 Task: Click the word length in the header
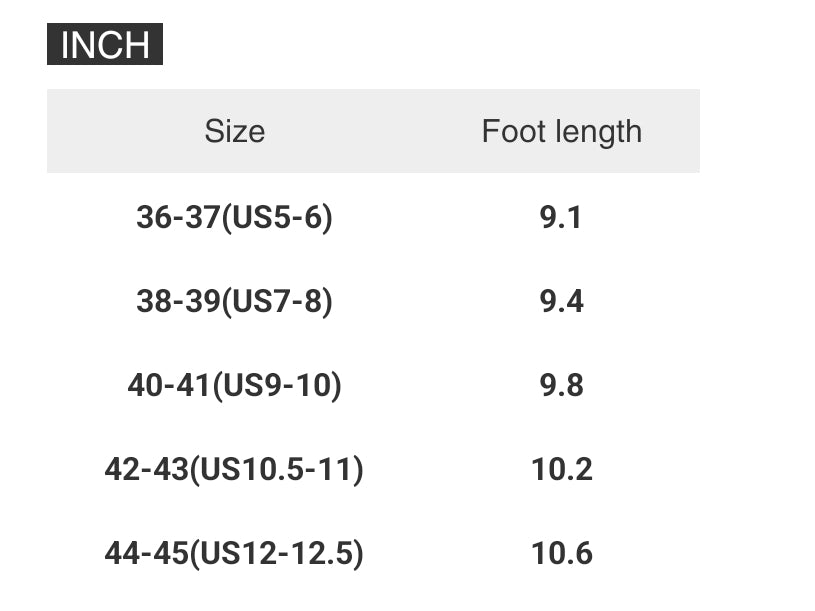pyautogui.click(x=596, y=131)
